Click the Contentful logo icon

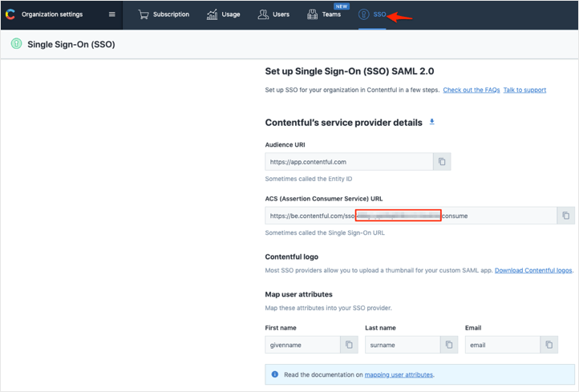click(10, 14)
